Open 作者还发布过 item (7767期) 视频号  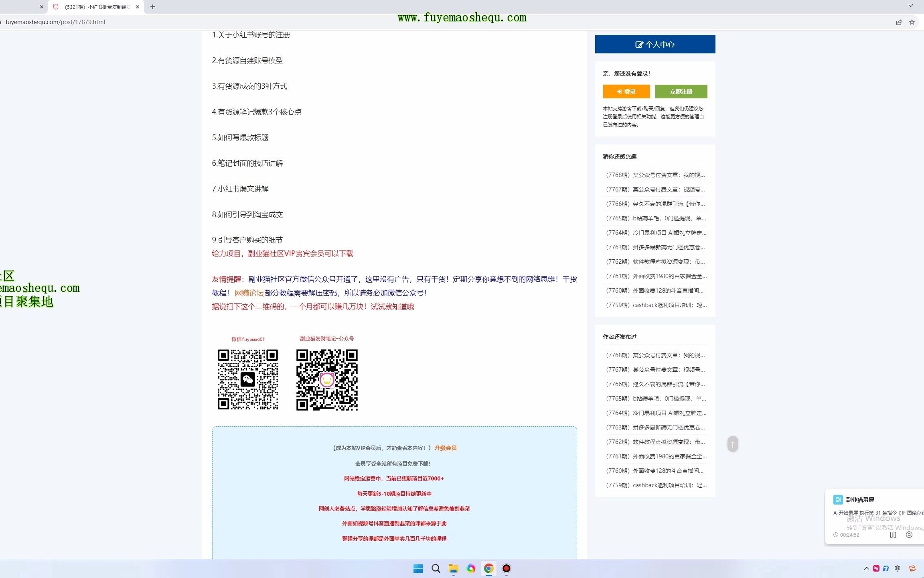pos(655,370)
